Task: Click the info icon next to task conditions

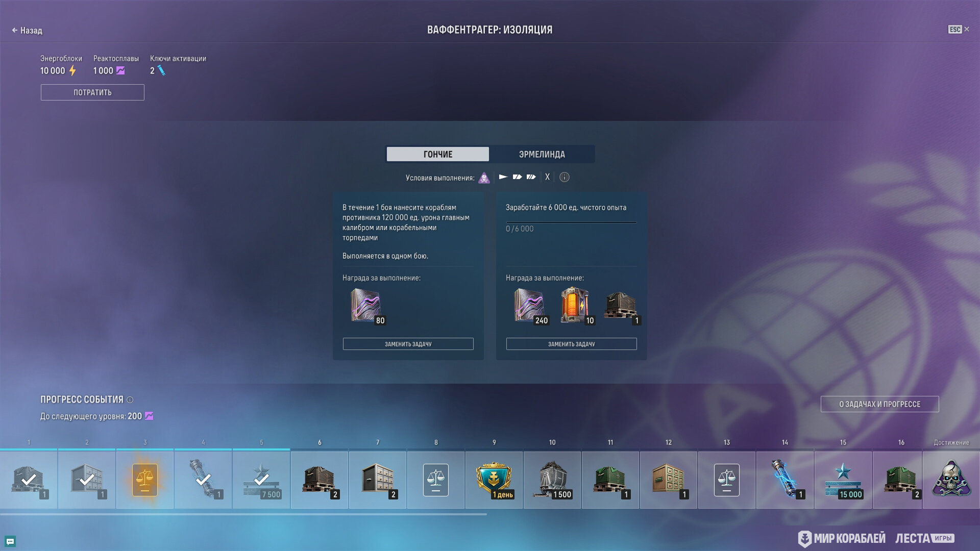Action: pos(564,177)
